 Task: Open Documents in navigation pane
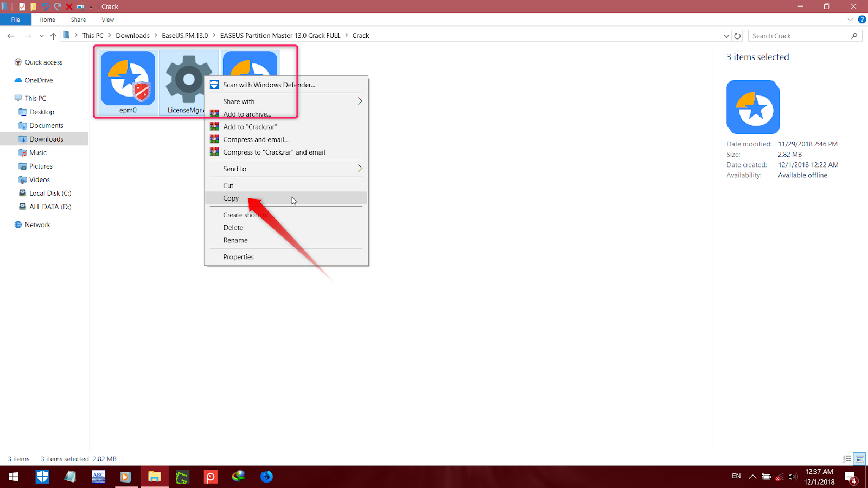pyautogui.click(x=46, y=125)
